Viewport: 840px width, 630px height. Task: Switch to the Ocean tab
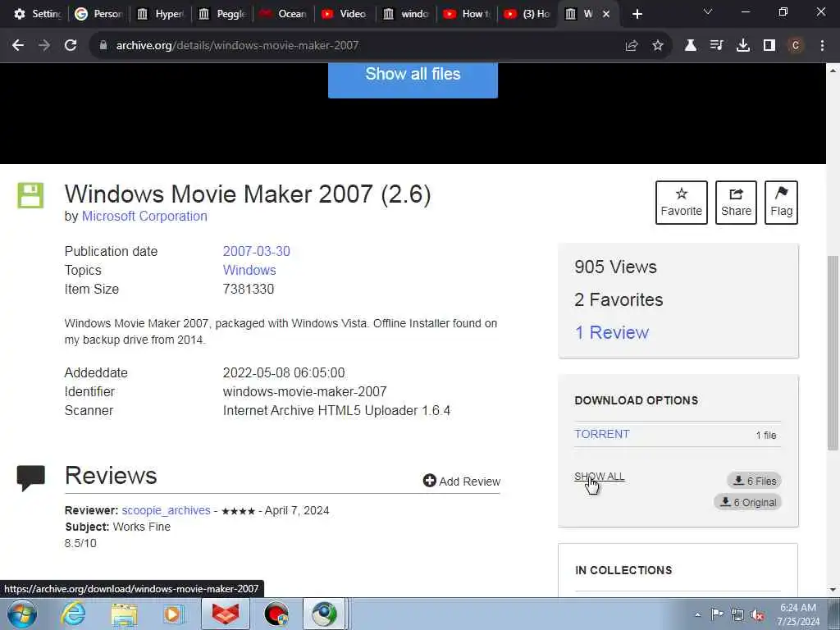[283, 14]
